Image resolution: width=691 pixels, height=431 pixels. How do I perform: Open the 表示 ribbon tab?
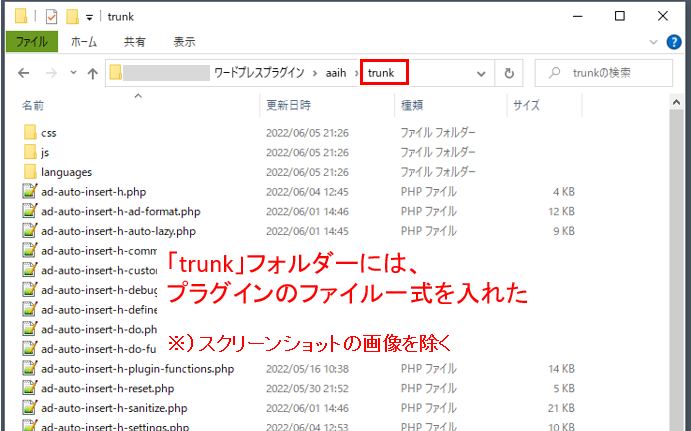point(184,42)
